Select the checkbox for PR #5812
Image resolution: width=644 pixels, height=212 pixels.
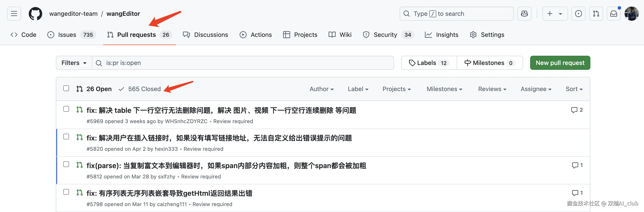(66, 164)
